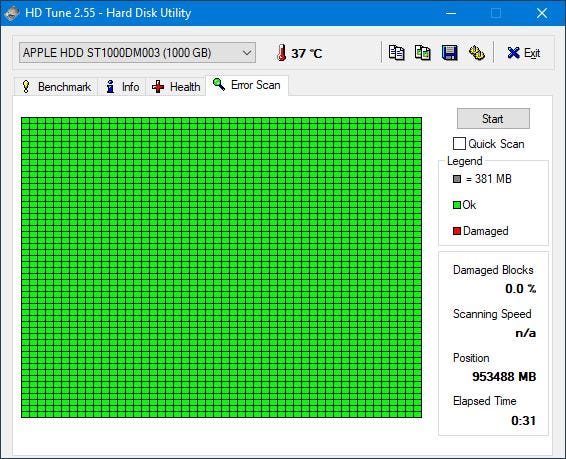
Task: Expand the drive list using dropdown arrow
Action: pyautogui.click(x=247, y=53)
